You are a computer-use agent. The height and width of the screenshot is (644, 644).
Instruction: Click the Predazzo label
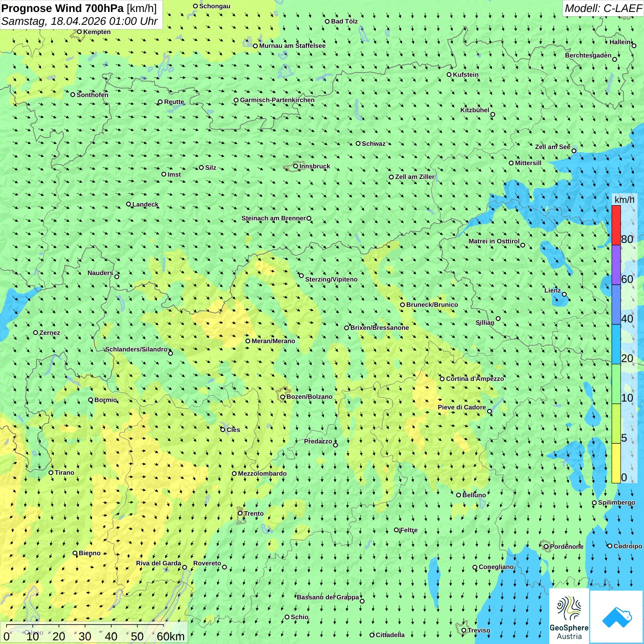tap(318, 441)
